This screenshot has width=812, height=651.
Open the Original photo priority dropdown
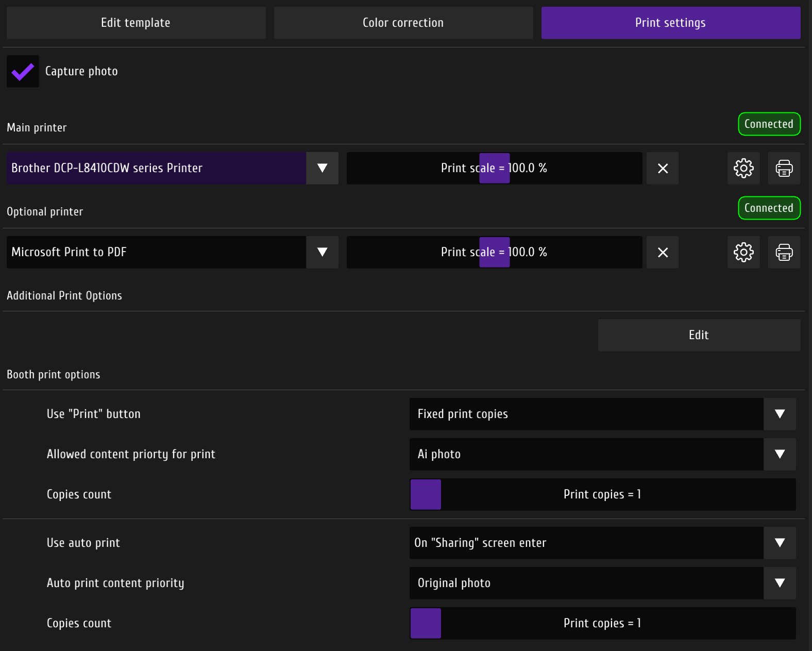[780, 583]
